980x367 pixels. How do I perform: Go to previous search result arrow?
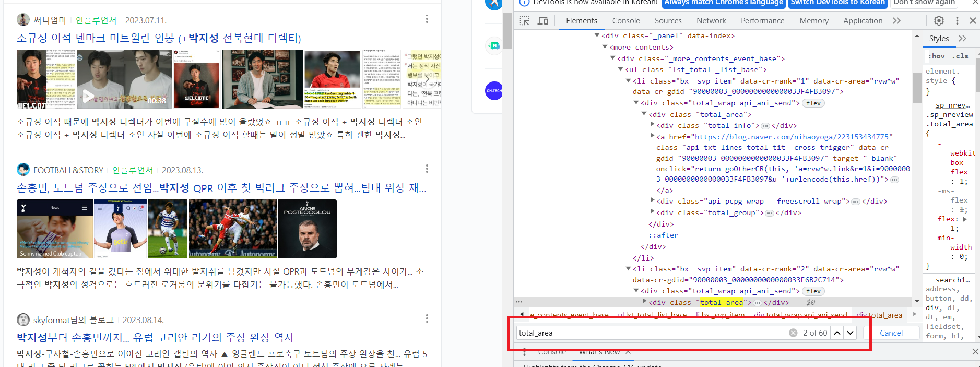837,333
